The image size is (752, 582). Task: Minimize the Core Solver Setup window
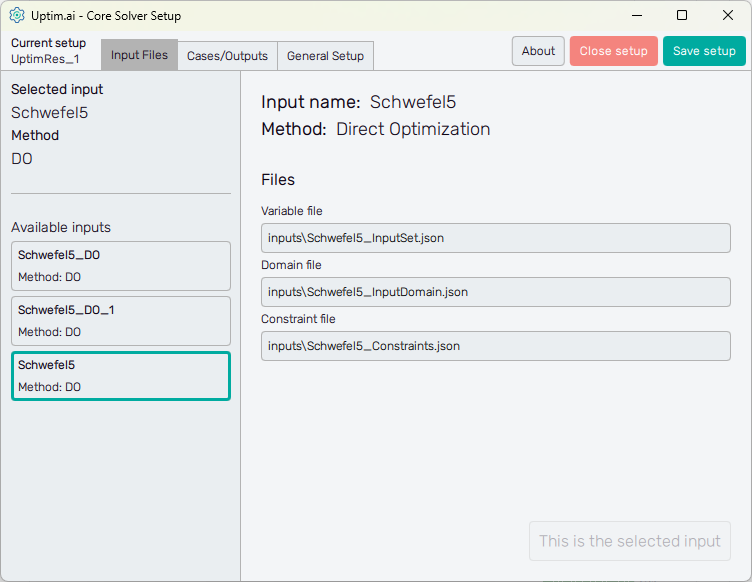(636, 16)
